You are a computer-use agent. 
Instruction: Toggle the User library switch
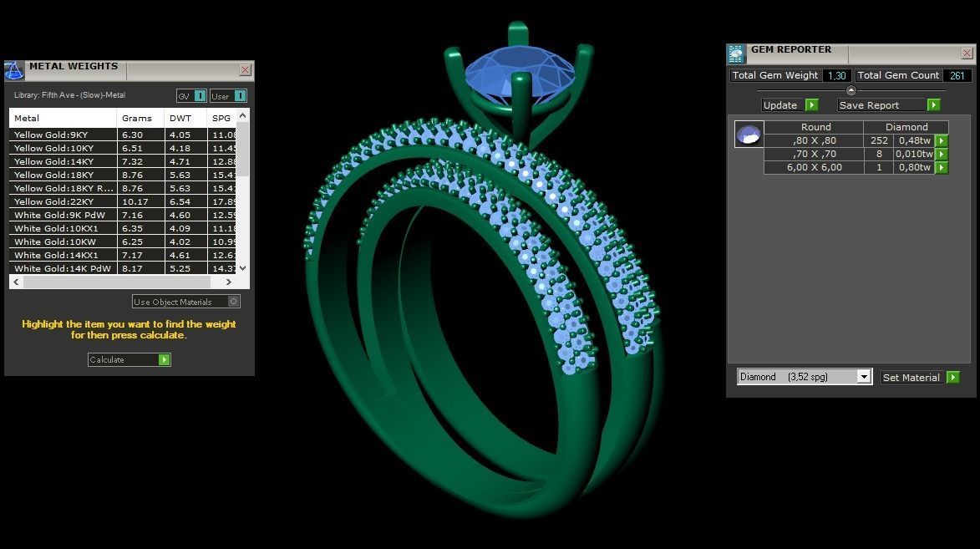point(240,95)
